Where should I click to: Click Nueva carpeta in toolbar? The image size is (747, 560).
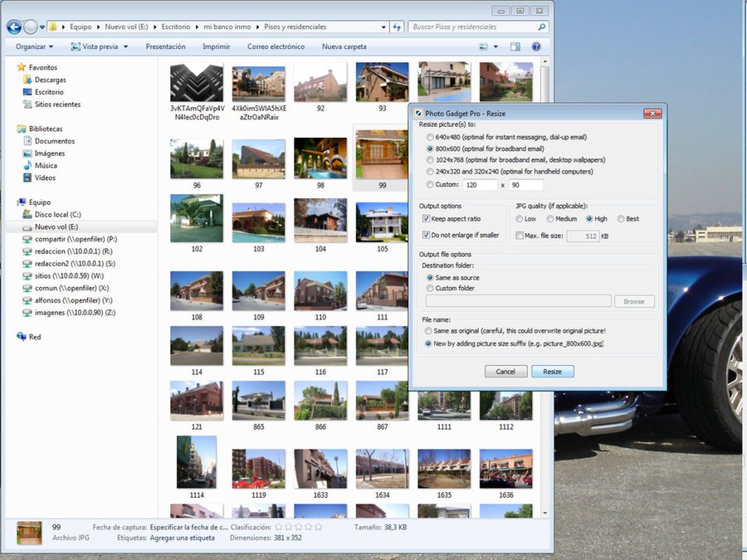(x=344, y=47)
